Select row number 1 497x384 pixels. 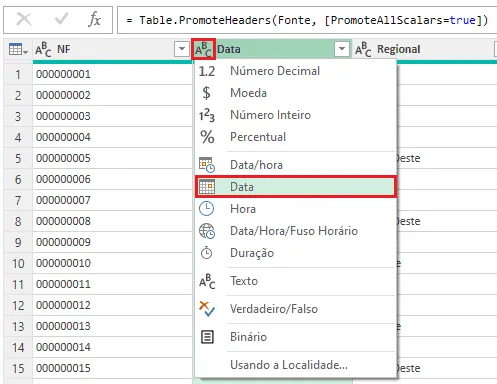point(18,74)
